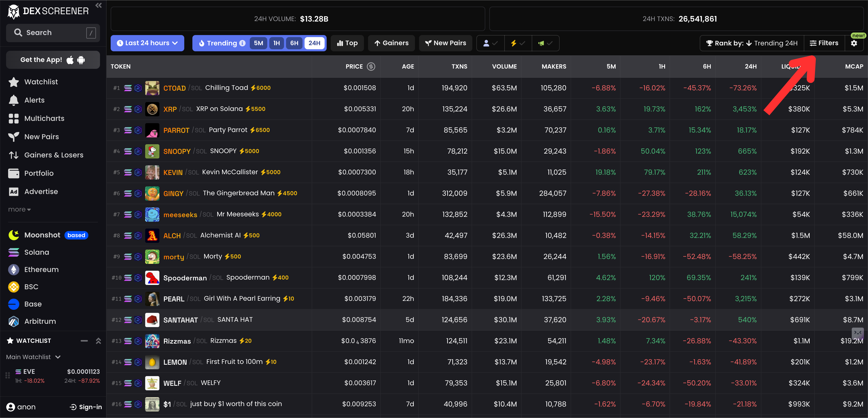Click the anon user avatar icon
The width and height of the screenshot is (868, 418).
coord(10,407)
